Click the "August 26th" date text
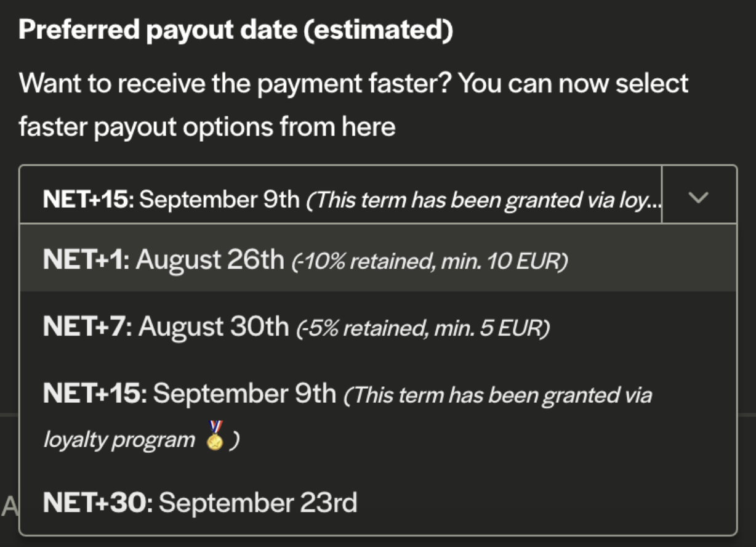Screen dimensions: 756x547 (x=210, y=260)
